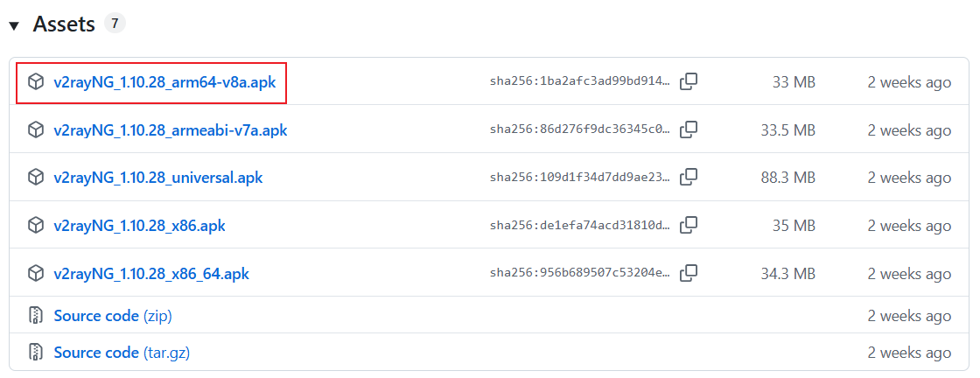Download Source code (tar.gz) archive
980x378 pixels.
click(x=122, y=353)
